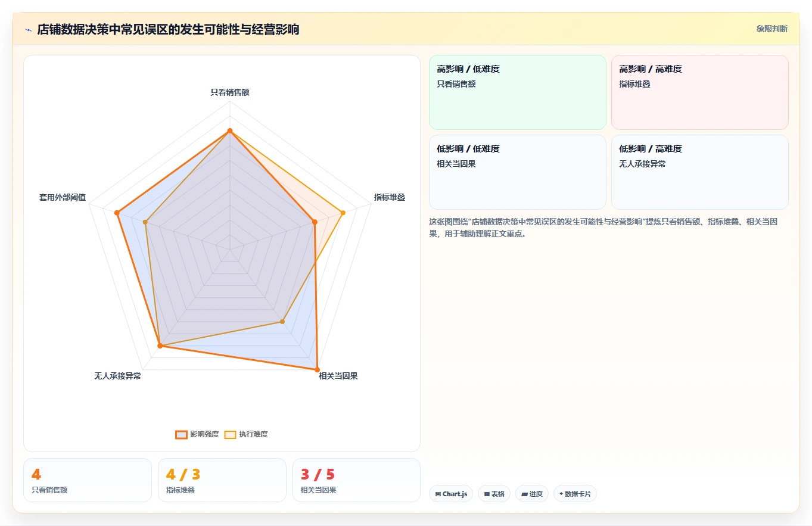Click the lightning icon beside the title

point(28,30)
